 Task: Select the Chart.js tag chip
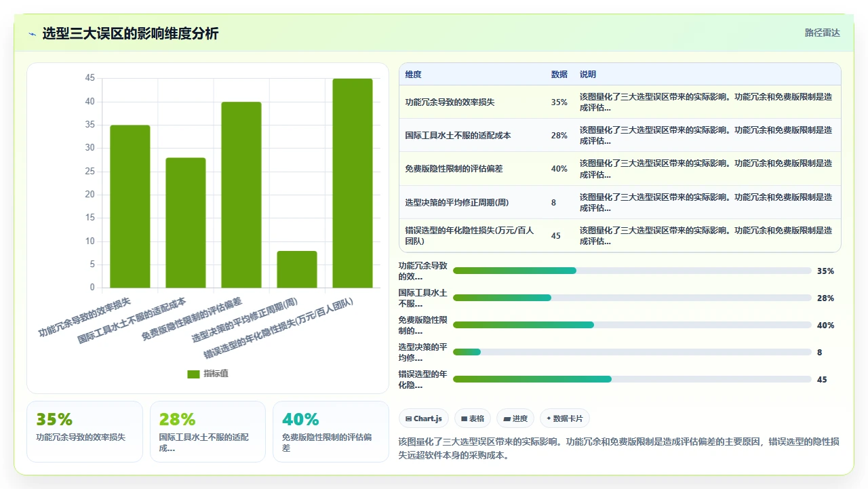tap(423, 418)
